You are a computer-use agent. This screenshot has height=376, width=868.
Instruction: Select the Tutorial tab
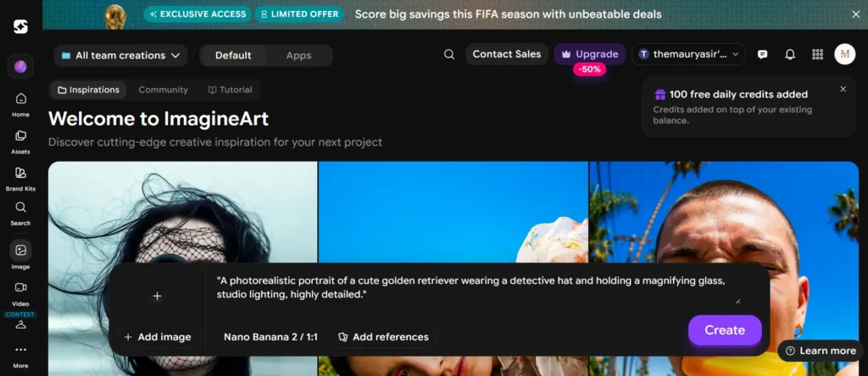pyautogui.click(x=230, y=90)
